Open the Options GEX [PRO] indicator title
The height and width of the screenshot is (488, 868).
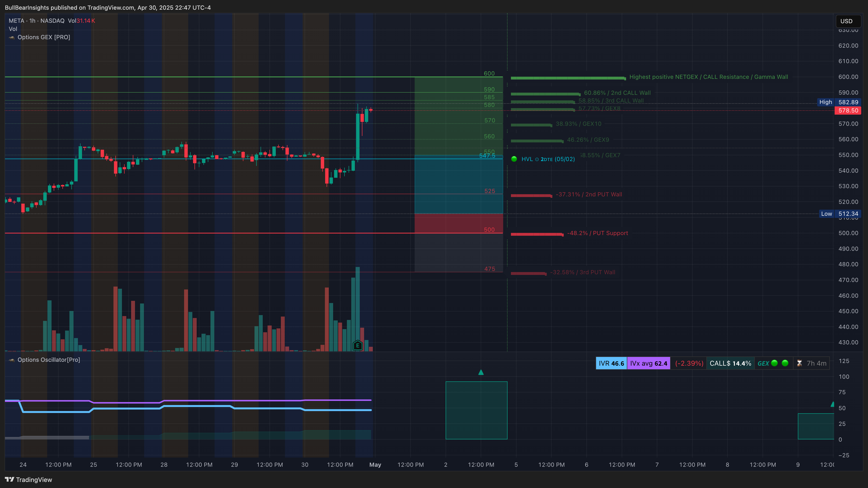click(44, 37)
